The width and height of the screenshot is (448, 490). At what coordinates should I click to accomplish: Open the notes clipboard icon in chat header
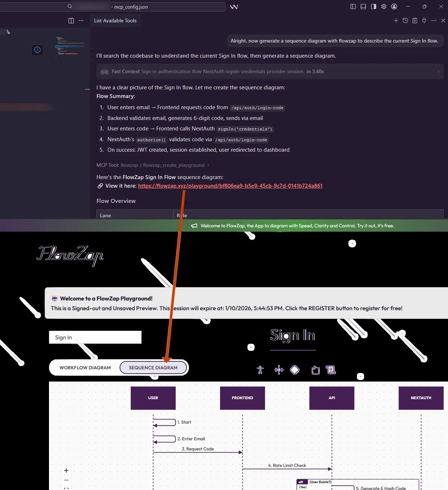click(x=415, y=21)
